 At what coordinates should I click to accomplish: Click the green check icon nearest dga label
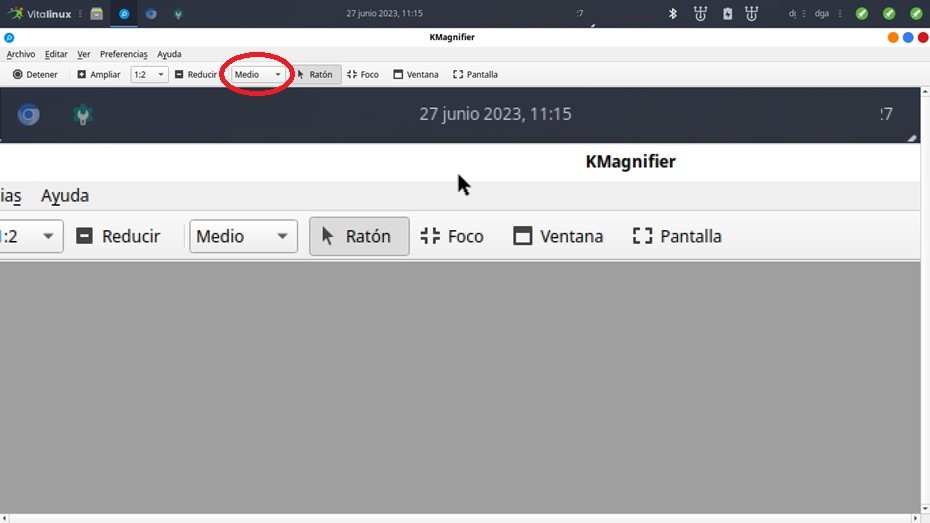pyautogui.click(x=862, y=13)
